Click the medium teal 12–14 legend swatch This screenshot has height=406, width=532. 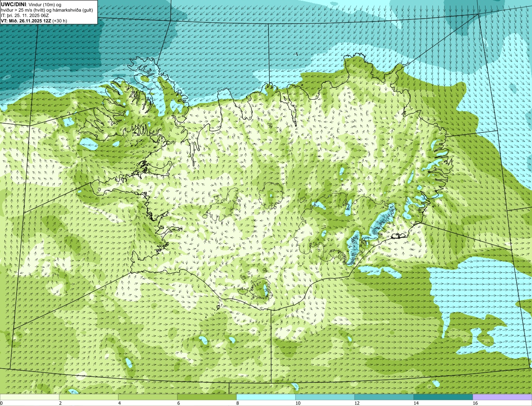(x=384, y=397)
